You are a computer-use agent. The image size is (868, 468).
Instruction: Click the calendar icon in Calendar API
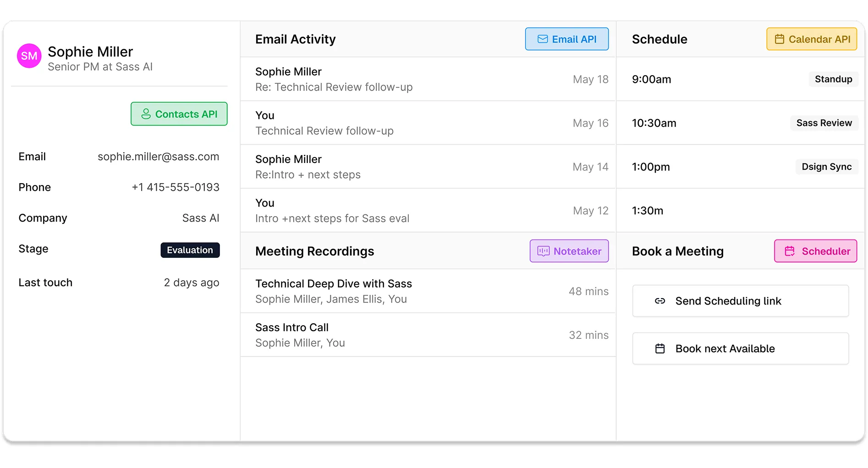tap(779, 39)
